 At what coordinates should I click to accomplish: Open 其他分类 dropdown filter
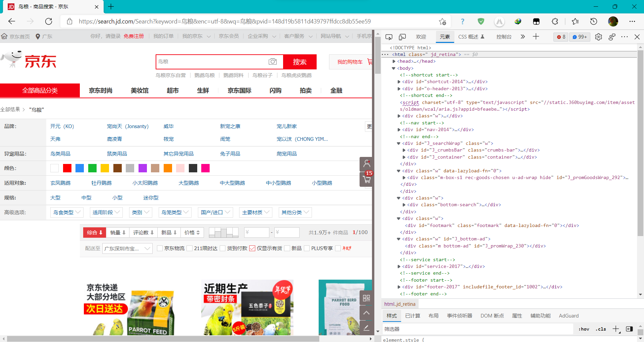[295, 212]
